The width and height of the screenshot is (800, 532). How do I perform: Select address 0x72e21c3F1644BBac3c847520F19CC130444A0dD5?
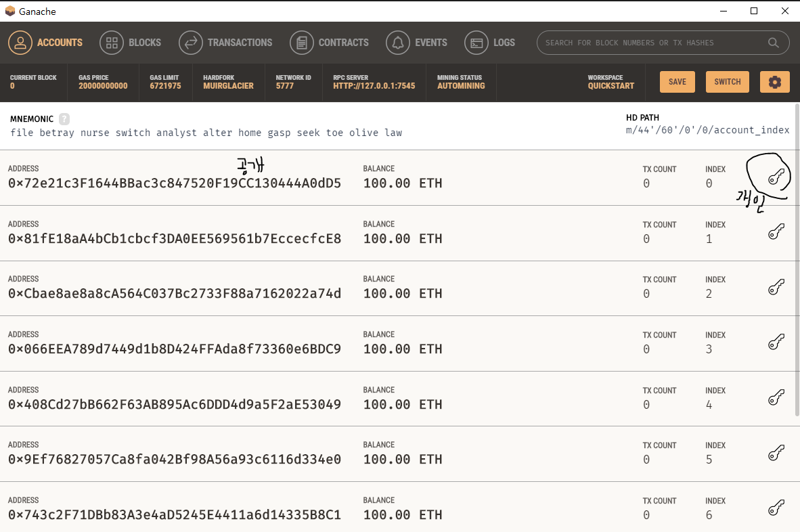[x=175, y=183]
